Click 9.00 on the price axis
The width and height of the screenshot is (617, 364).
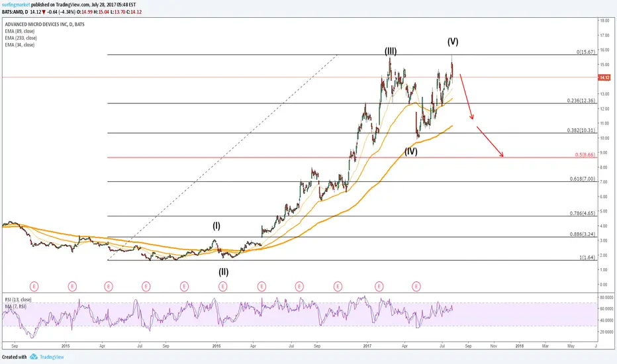click(x=604, y=153)
